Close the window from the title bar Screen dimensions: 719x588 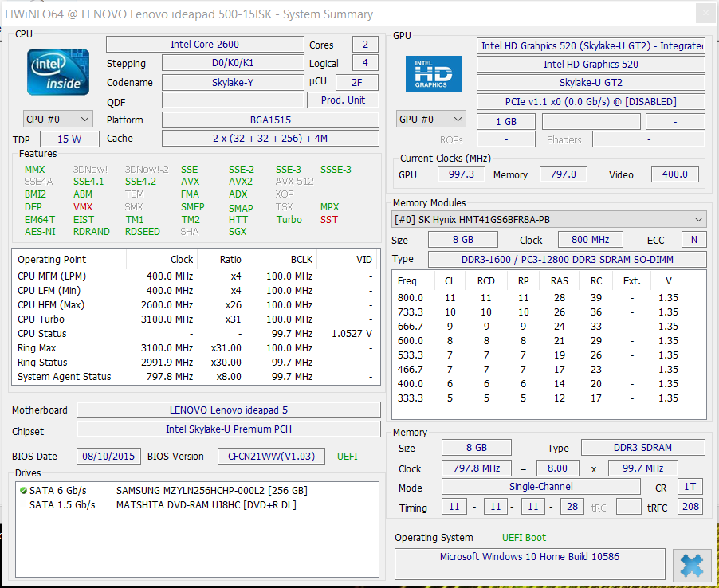pyautogui.click(x=706, y=14)
